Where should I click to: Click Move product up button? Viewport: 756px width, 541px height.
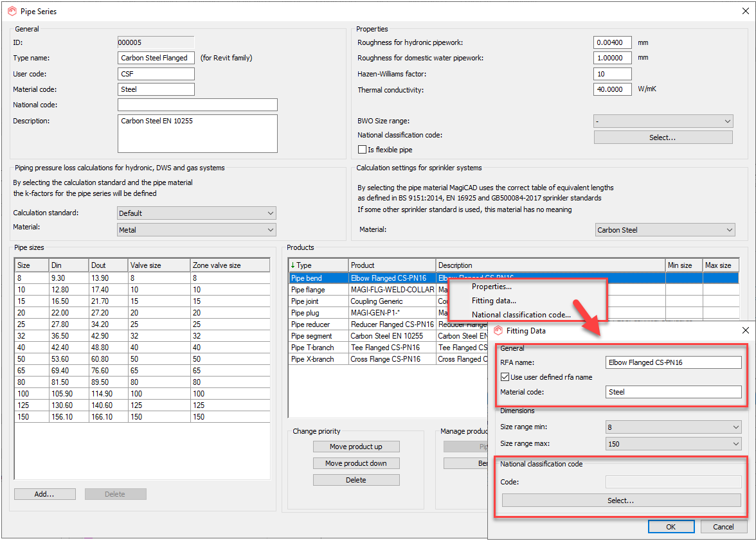coord(356,447)
